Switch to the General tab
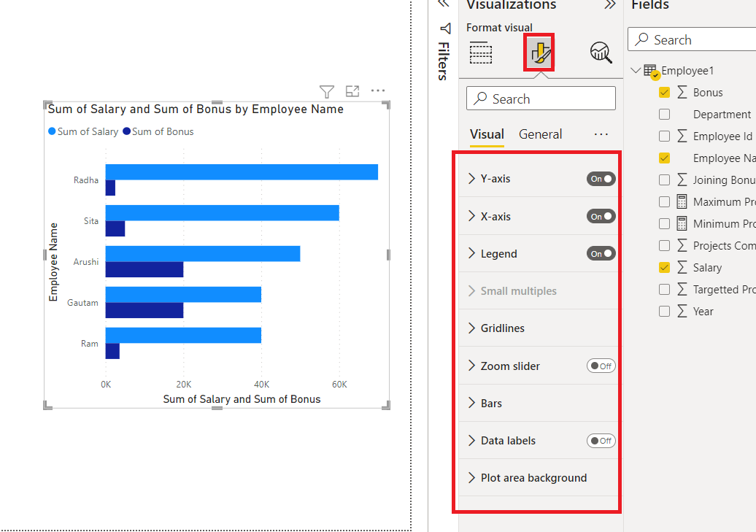This screenshot has height=532, width=756. tap(540, 134)
